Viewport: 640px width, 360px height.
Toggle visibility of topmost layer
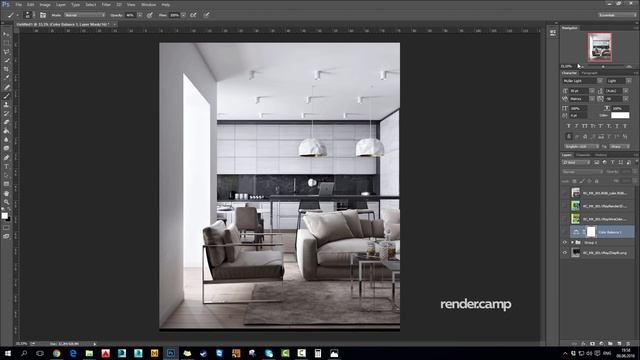565,193
